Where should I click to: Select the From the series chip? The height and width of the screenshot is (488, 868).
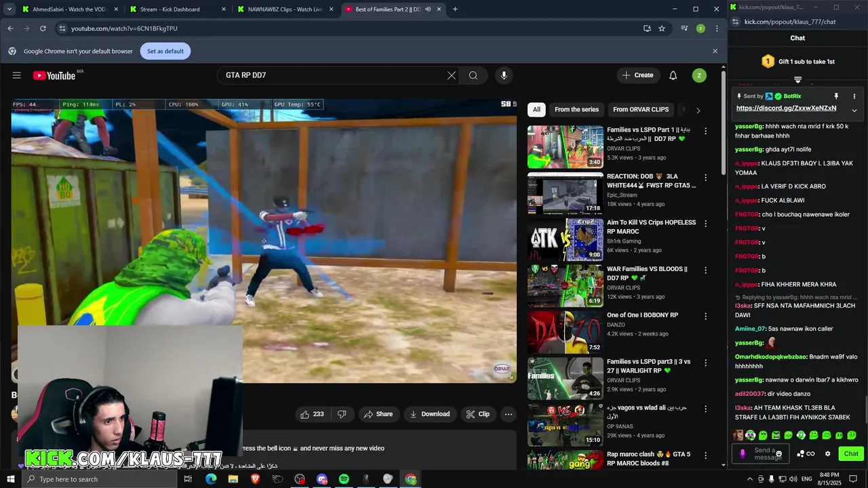point(576,110)
